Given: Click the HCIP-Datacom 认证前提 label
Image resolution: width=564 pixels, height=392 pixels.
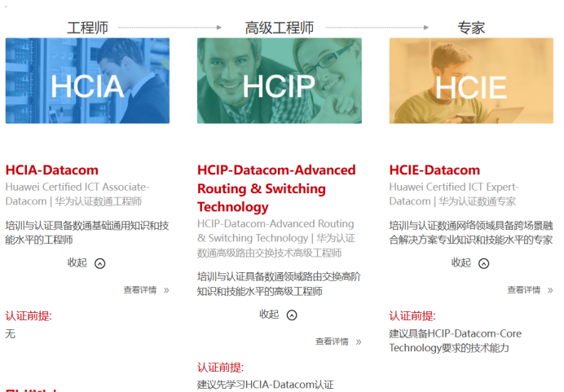Looking at the screenshot, I should pos(220,368).
